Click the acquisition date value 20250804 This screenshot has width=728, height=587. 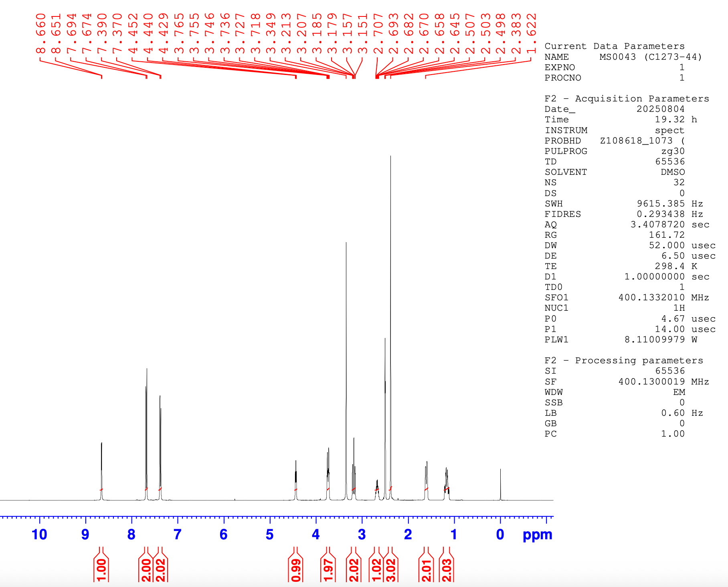click(x=661, y=109)
